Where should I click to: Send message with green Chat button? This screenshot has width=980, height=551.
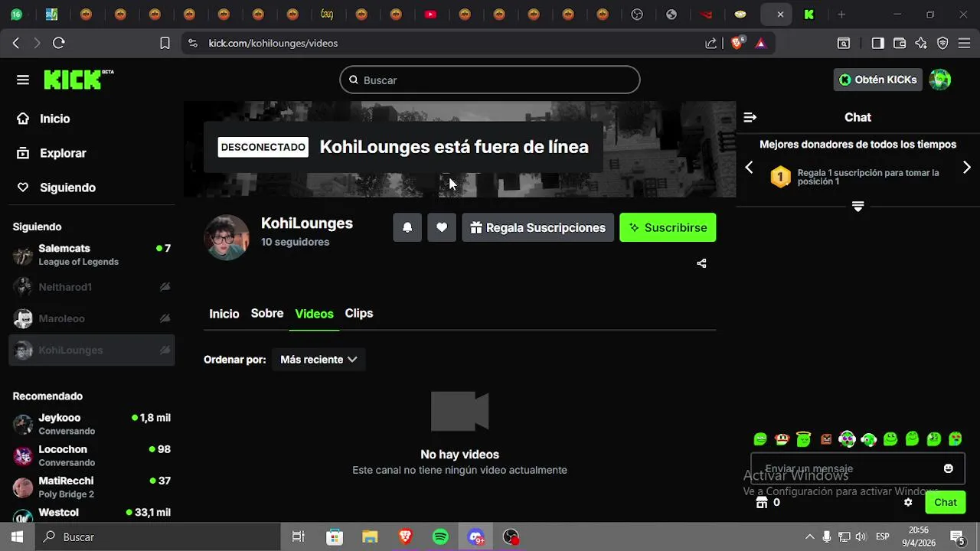coord(946,502)
